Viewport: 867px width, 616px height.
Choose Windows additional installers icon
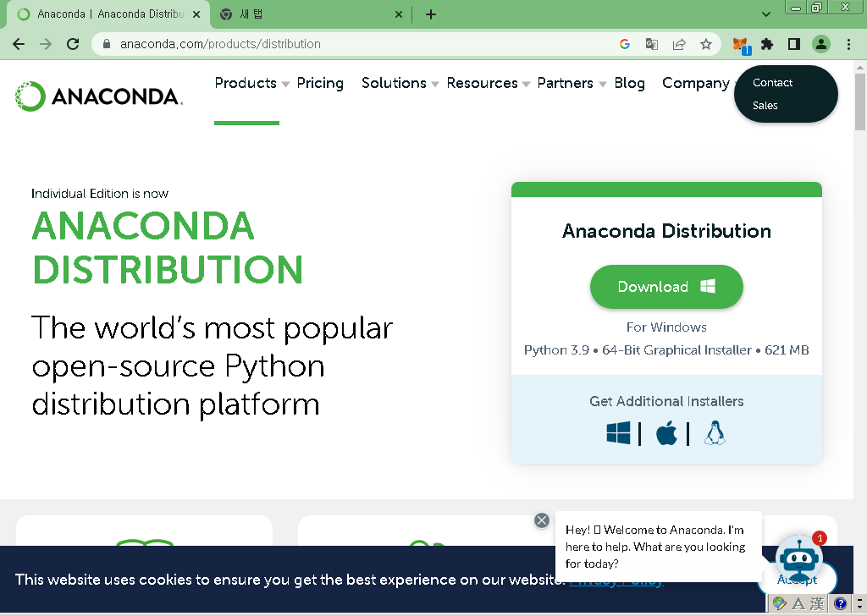[618, 432]
